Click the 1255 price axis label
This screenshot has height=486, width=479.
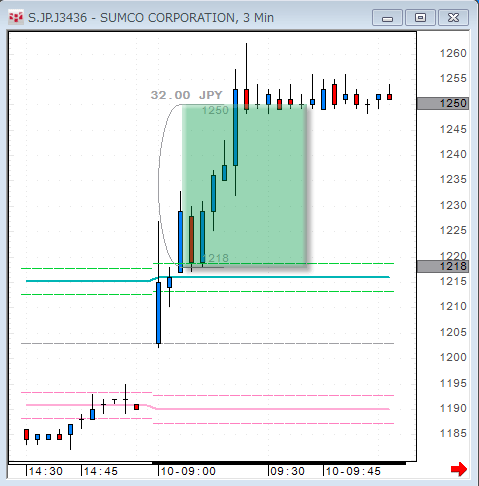[x=453, y=78]
